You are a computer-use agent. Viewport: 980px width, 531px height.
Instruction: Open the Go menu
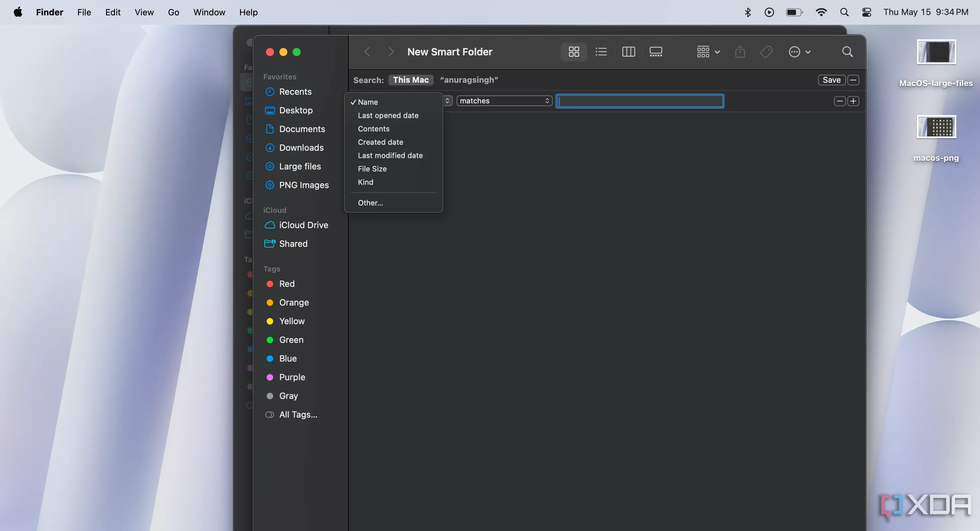point(173,12)
